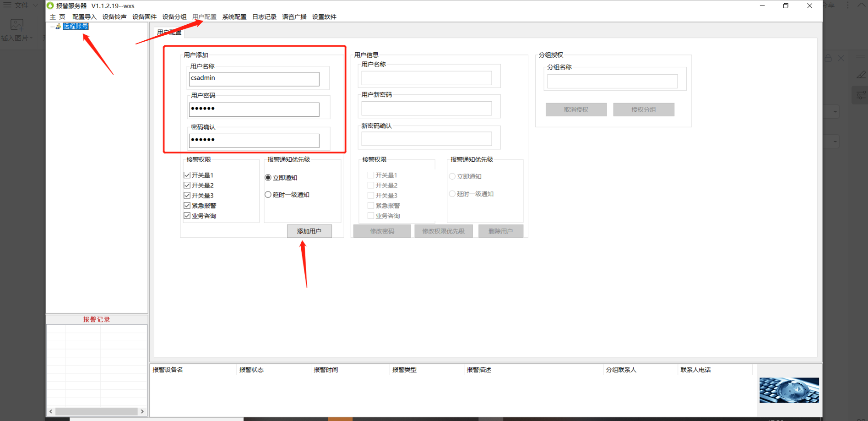Uncheck the 开关量1 checkbox under user add
The height and width of the screenshot is (421, 868).
[187, 175]
